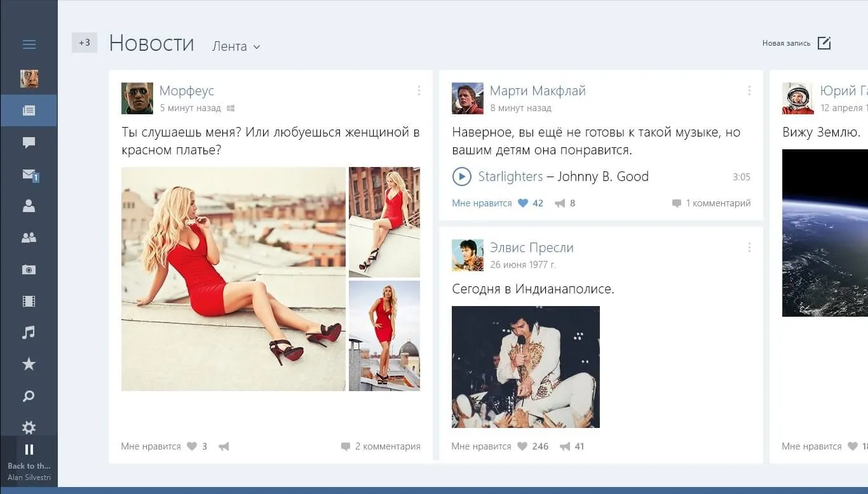Pause the playing track in sidebar

(x=29, y=450)
